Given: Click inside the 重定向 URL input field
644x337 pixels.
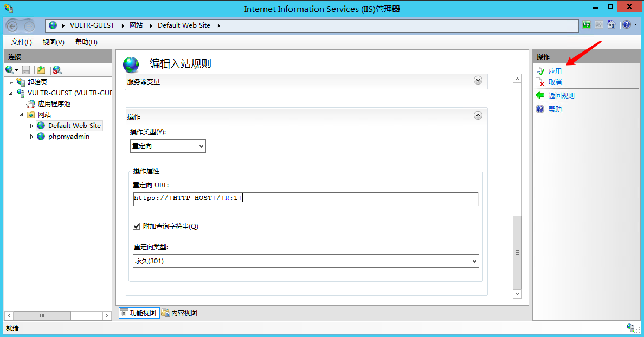Looking at the screenshot, I should click(306, 199).
